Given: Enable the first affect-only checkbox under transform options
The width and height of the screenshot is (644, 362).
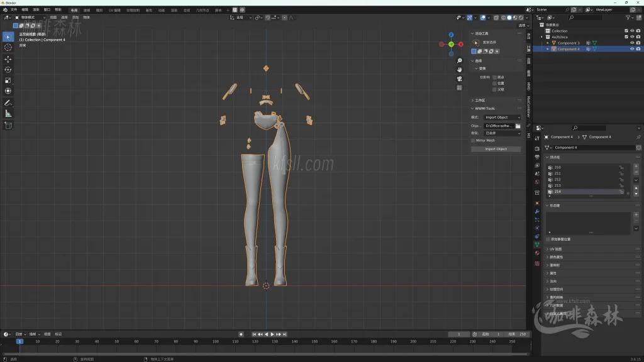Looking at the screenshot, I should (494, 77).
